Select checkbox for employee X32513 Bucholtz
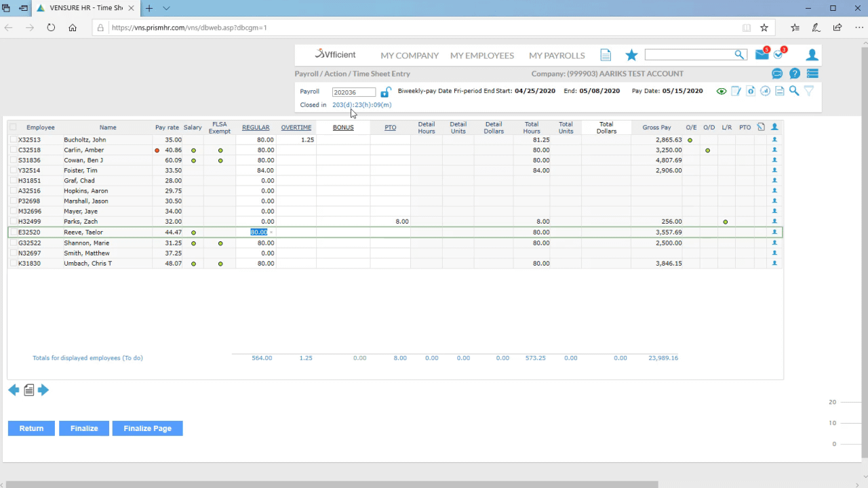 click(x=13, y=140)
